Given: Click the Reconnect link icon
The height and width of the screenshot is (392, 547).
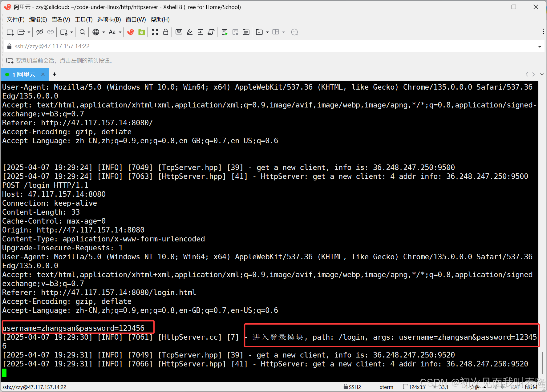Looking at the screenshot, I should coord(51,32).
